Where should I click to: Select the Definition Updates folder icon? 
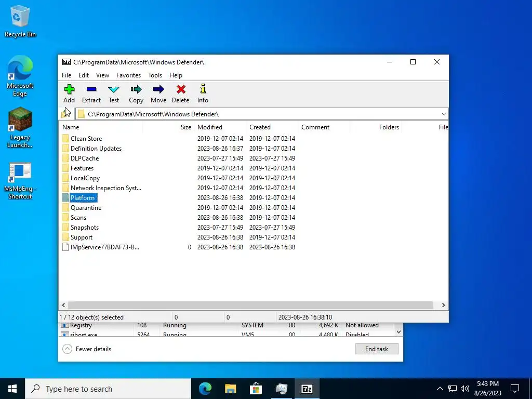(x=65, y=148)
